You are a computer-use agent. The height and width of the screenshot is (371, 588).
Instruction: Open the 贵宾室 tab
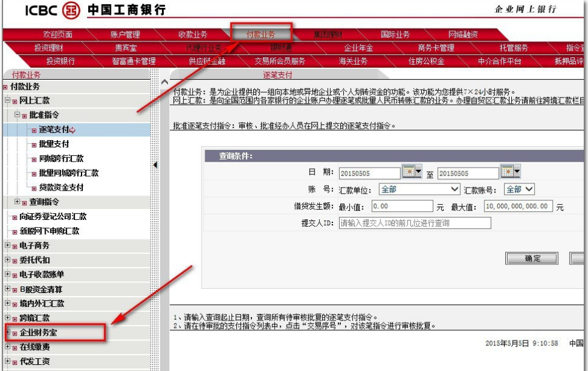click(x=125, y=48)
